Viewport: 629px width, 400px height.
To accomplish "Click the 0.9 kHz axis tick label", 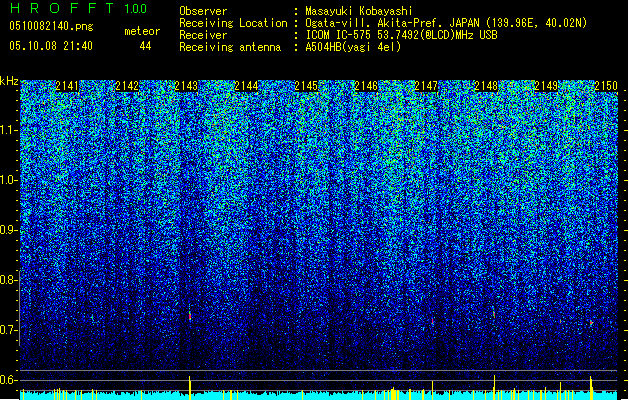I will [9, 230].
